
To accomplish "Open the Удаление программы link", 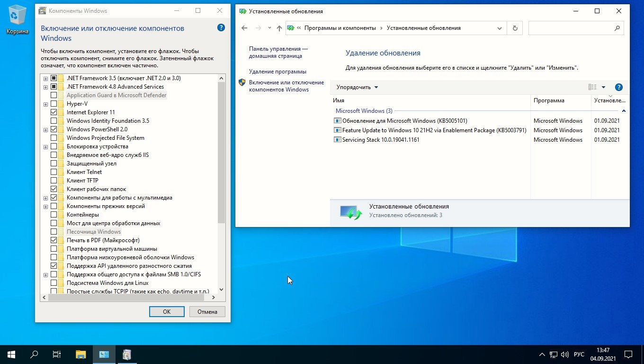I will pos(277,72).
